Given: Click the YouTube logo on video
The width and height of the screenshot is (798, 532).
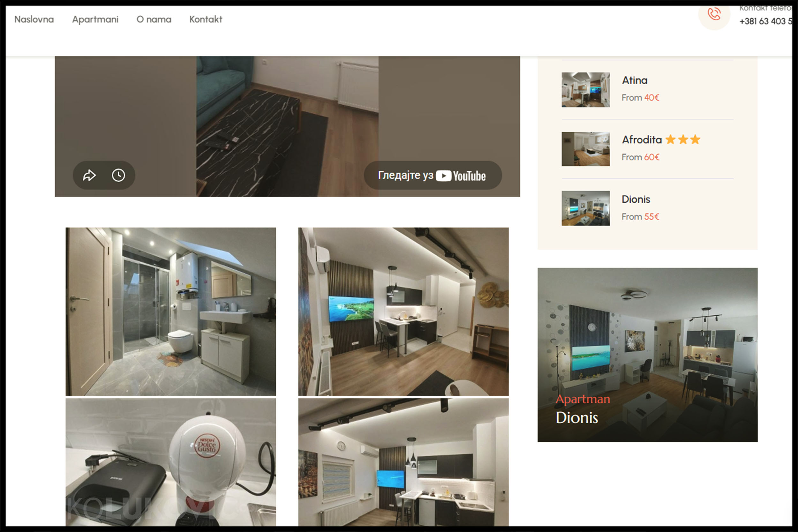Looking at the screenshot, I should pos(461,176).
